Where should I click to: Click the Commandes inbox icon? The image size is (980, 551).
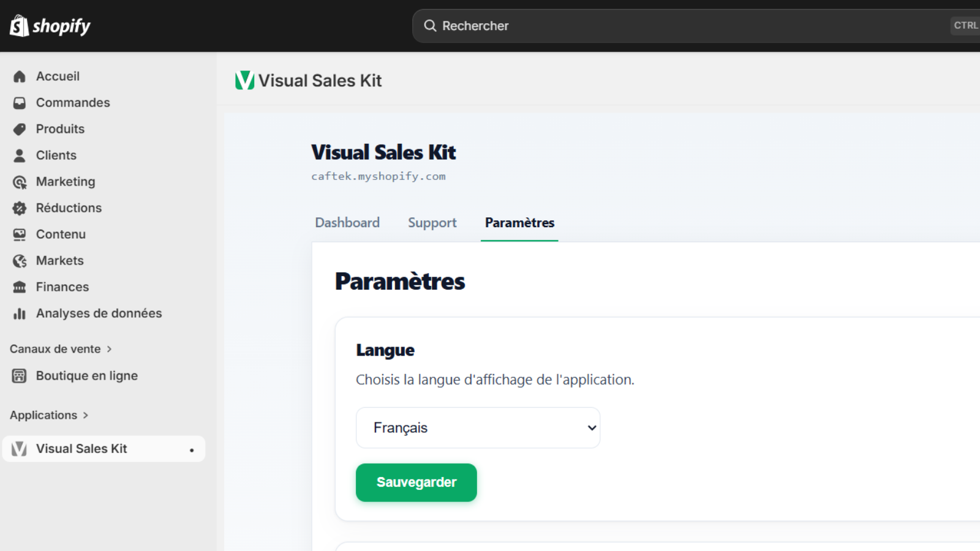pyautogui.click(x=20, y=103)
